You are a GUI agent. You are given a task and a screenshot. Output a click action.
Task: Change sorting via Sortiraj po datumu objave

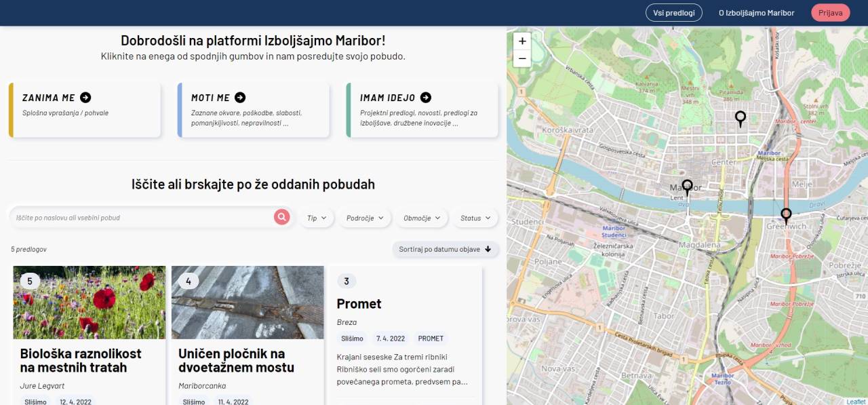[446, 250]
